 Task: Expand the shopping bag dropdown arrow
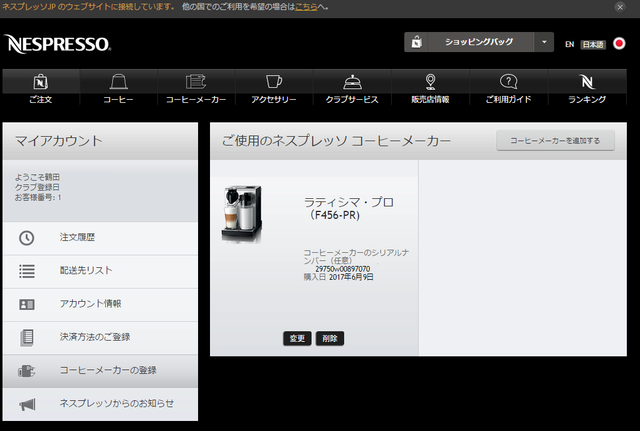pos(544,42)
